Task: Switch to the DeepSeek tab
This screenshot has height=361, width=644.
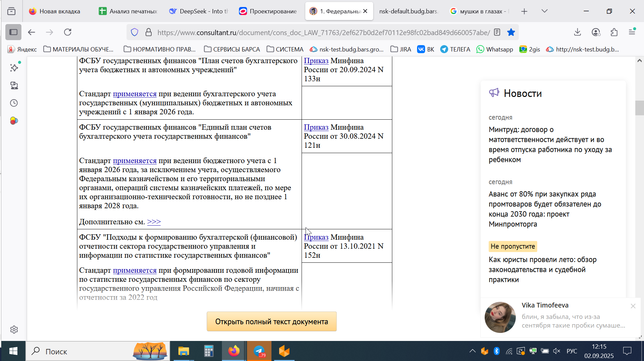Action: tap(199, 11)
